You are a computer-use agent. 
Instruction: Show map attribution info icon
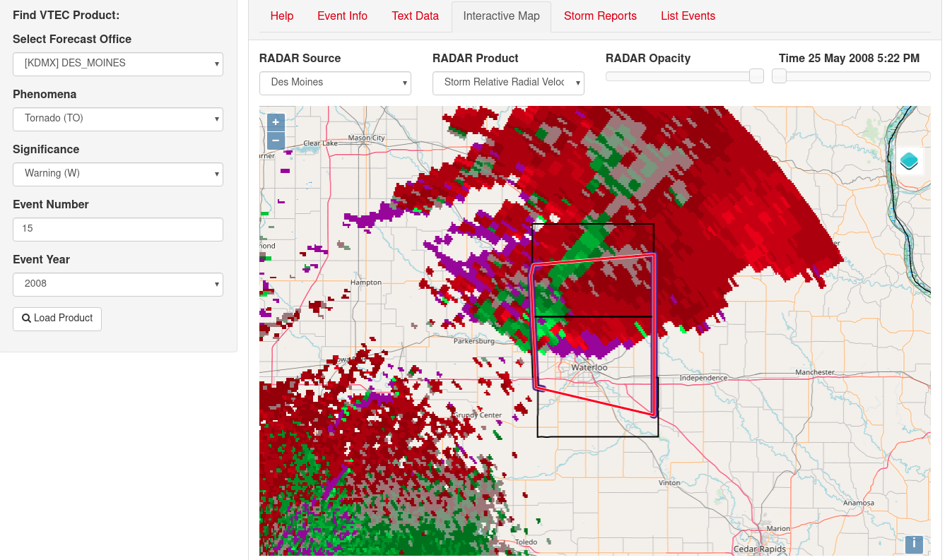point(914,544)
